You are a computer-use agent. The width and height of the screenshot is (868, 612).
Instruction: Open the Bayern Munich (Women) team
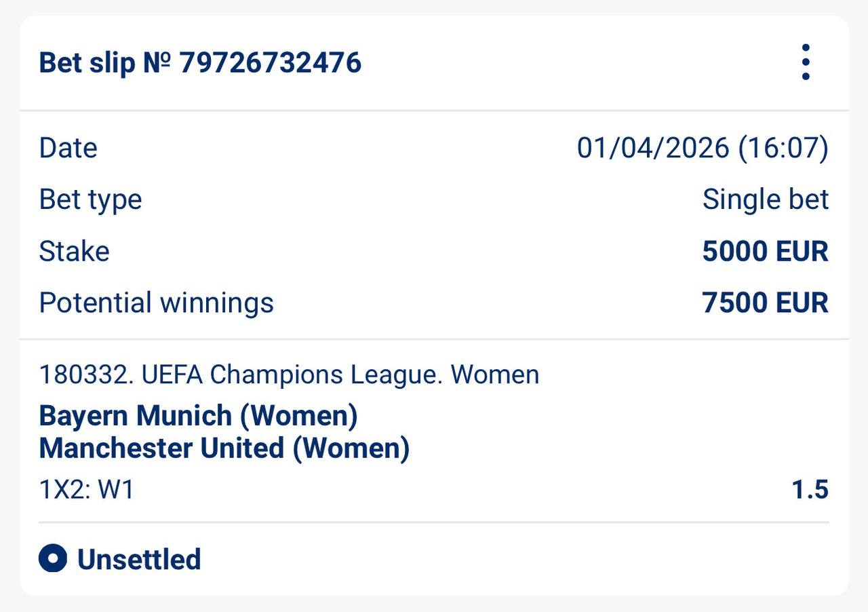click(198, 415)
